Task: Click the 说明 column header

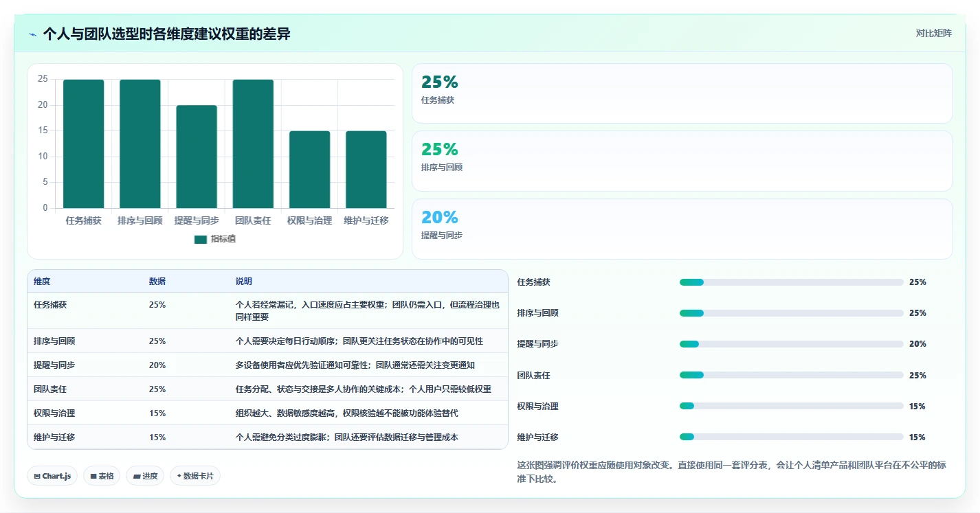Action: 244,282
